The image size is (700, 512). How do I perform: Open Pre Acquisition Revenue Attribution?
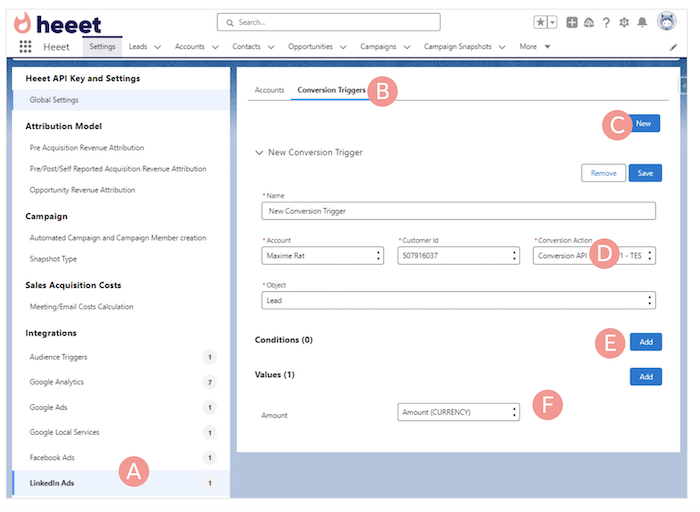(87, 148)
